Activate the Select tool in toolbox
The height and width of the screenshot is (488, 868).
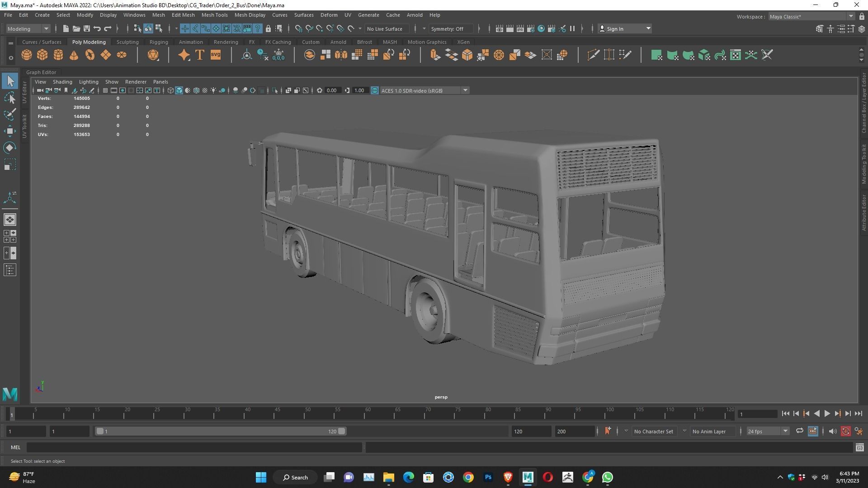click(x=10, y=81)
